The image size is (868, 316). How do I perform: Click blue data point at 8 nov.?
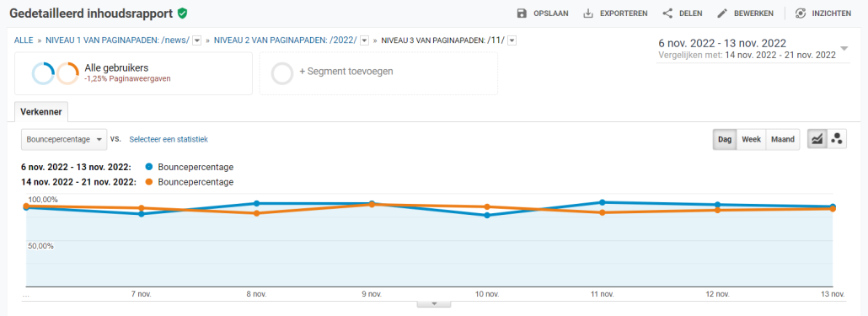[x=256, y=204]
